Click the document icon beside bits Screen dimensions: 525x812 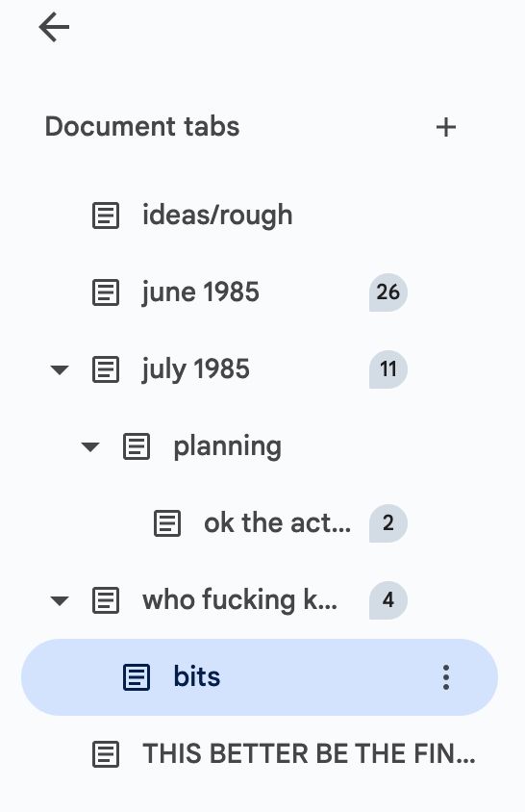point(137,677)
